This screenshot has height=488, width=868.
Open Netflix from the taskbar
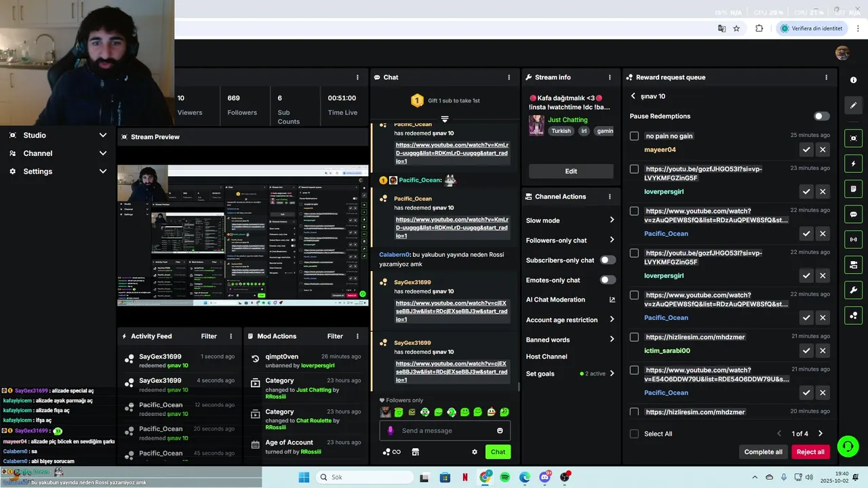(x=465, y=477)
